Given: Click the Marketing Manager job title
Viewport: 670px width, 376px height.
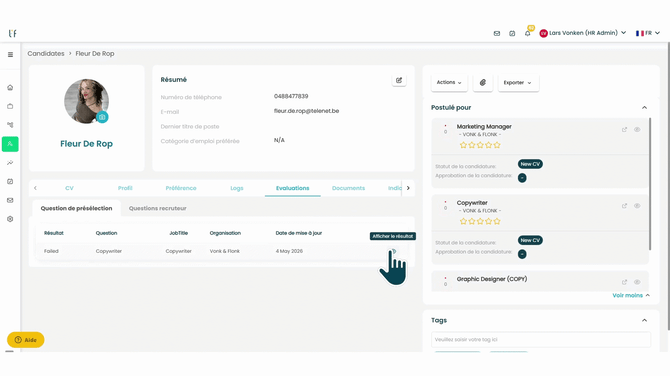Looking at the screenshot, I should point(484,126).
